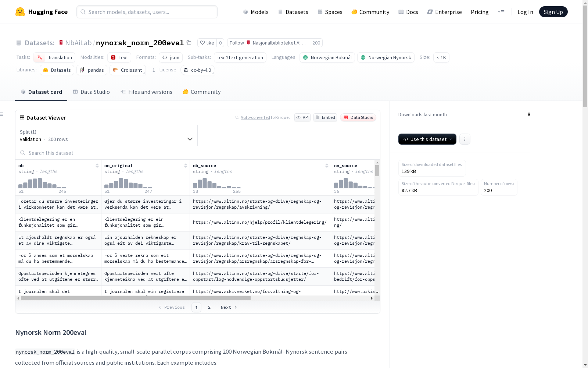Click the API button in Dataset Viewer

pyautogui.click(x=302, y=117)
